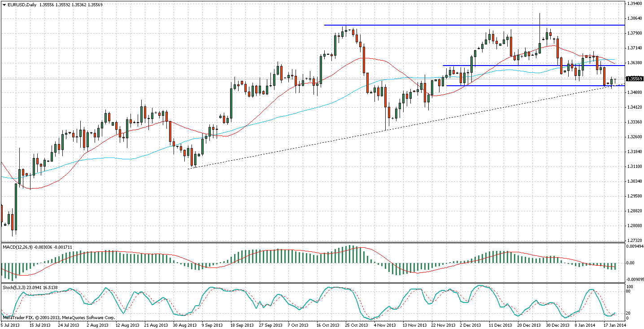Click the 1.27320 price axis label

[x=635, y=241]
